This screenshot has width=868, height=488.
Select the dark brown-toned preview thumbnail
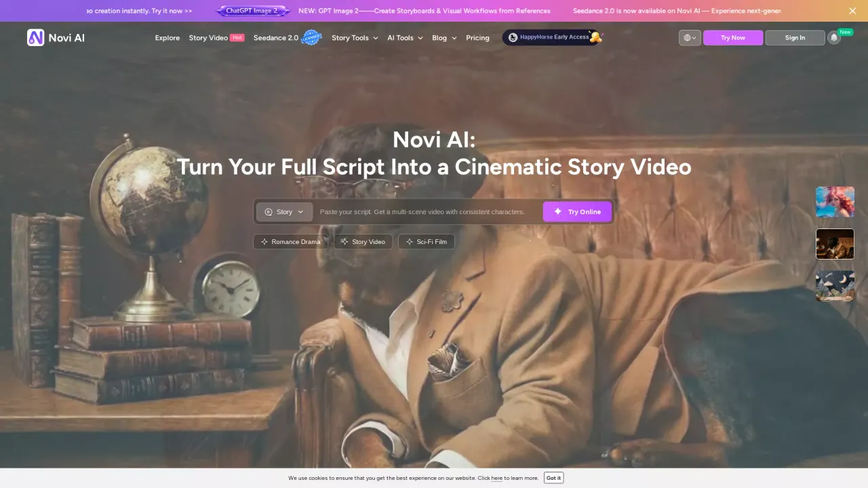pos(835,244)
